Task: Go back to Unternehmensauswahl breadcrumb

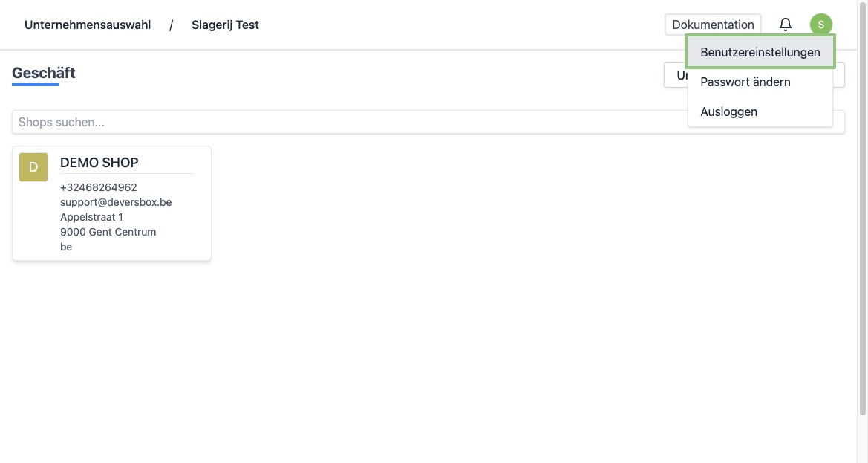Action: click(x=88, y=25)
